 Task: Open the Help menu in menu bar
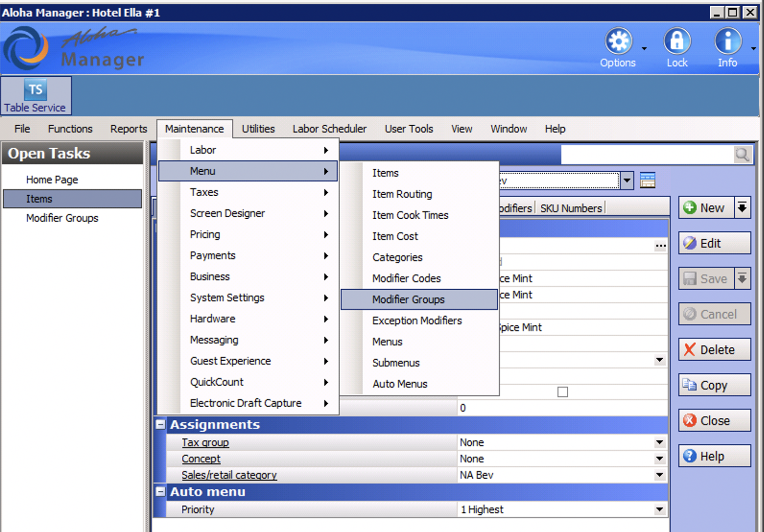pyautogui.click(x=555, y=129)
